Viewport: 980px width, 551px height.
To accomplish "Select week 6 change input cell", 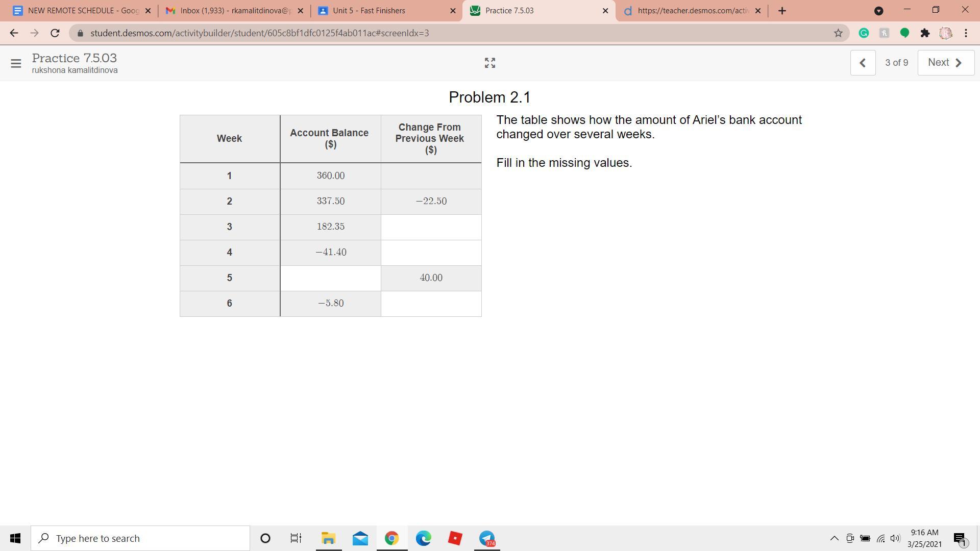I will 431,304.
